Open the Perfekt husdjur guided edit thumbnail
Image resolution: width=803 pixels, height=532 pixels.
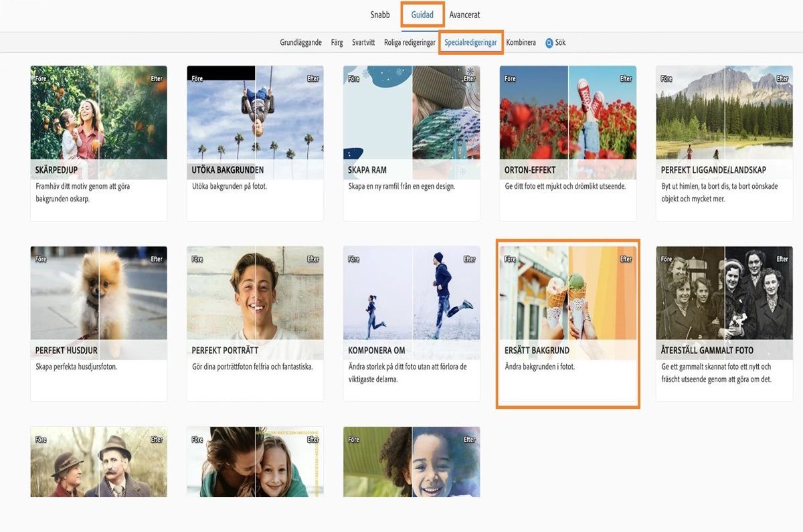pos(99,303)
